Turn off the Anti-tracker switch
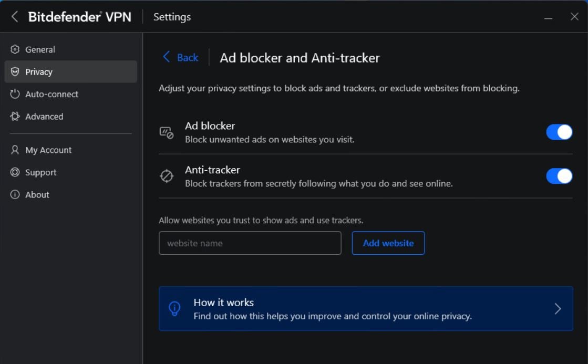Screen dimensions: 588x364 click(559, 176)
